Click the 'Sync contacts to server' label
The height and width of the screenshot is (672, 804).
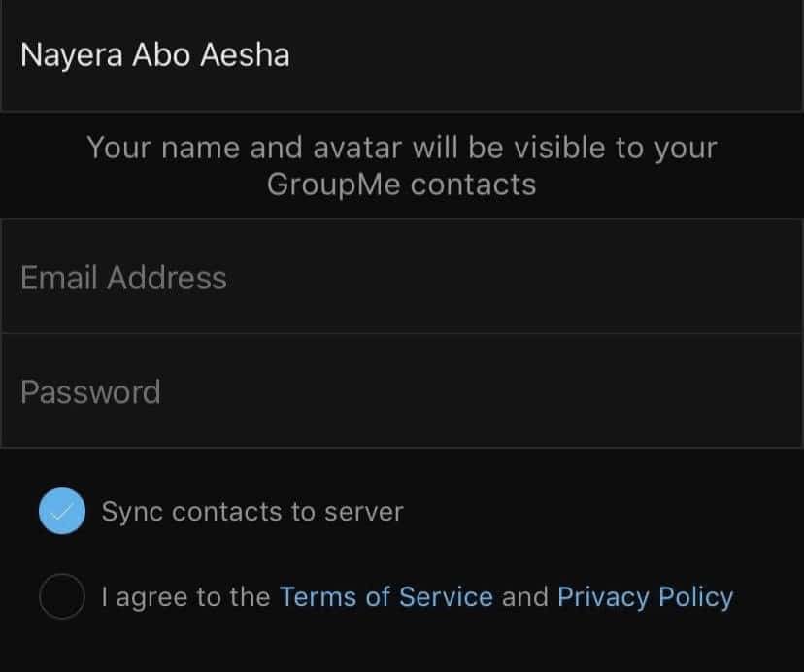pos(252,512)
